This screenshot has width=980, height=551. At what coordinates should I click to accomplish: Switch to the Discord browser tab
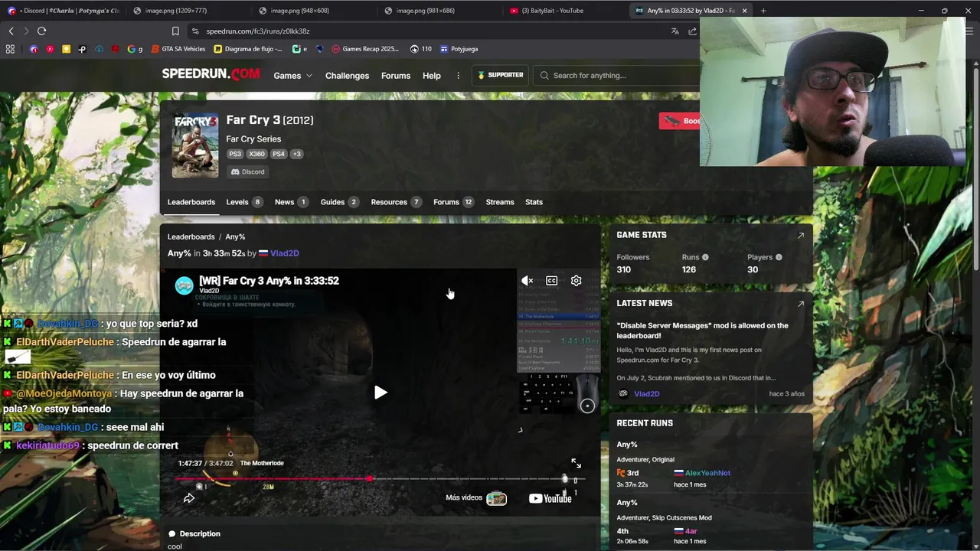click(x=64, y=11)
